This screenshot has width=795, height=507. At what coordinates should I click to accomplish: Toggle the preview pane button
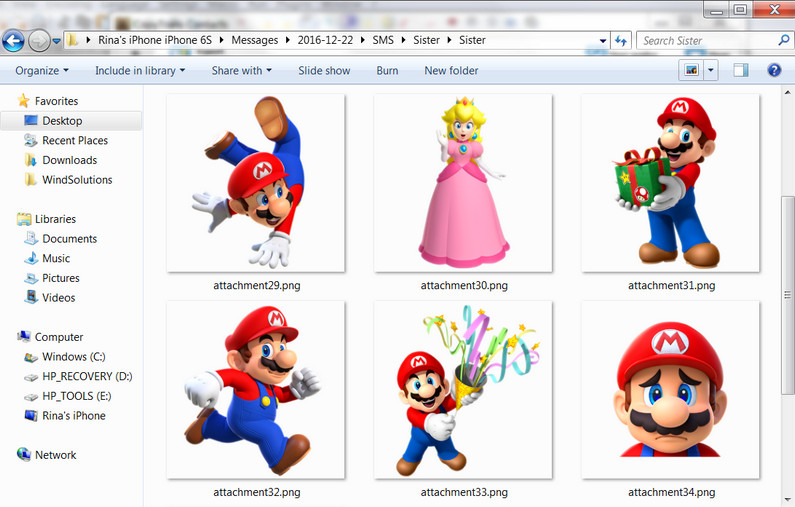click(x=741, y=70)
